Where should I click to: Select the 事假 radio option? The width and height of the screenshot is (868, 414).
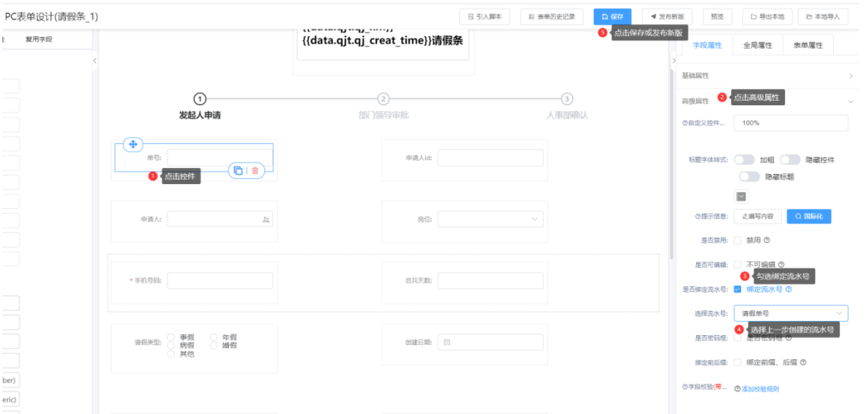[171, 337]
